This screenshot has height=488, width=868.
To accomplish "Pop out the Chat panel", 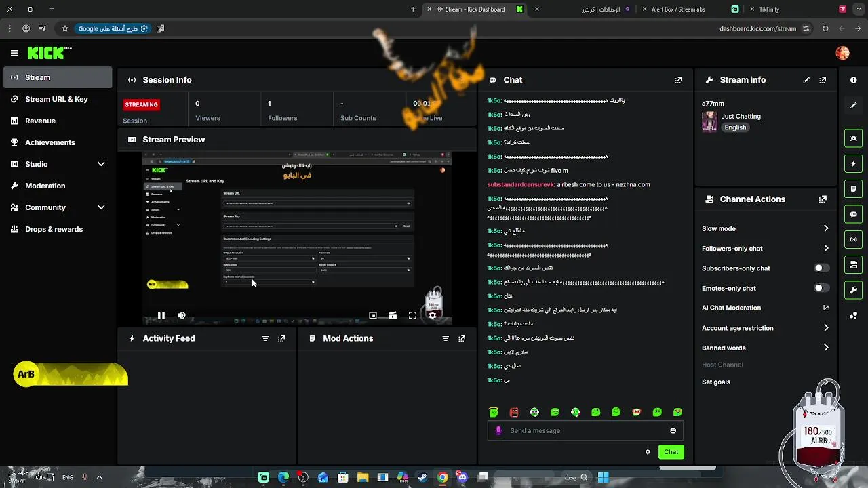I will (678, 80).
